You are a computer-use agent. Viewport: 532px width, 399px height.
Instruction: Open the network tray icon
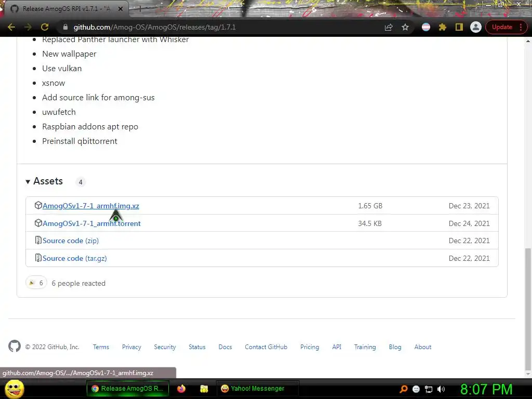coord(429,389)
